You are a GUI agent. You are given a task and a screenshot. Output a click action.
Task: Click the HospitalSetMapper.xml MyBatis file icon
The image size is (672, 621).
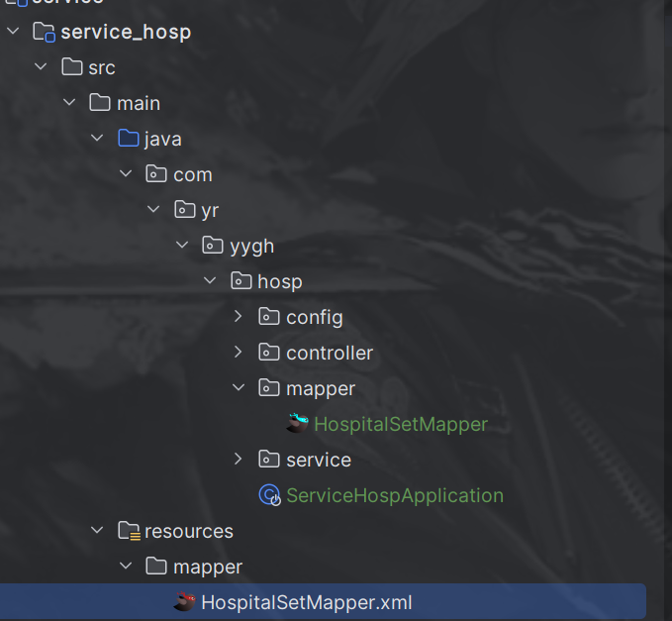(185, 601)
